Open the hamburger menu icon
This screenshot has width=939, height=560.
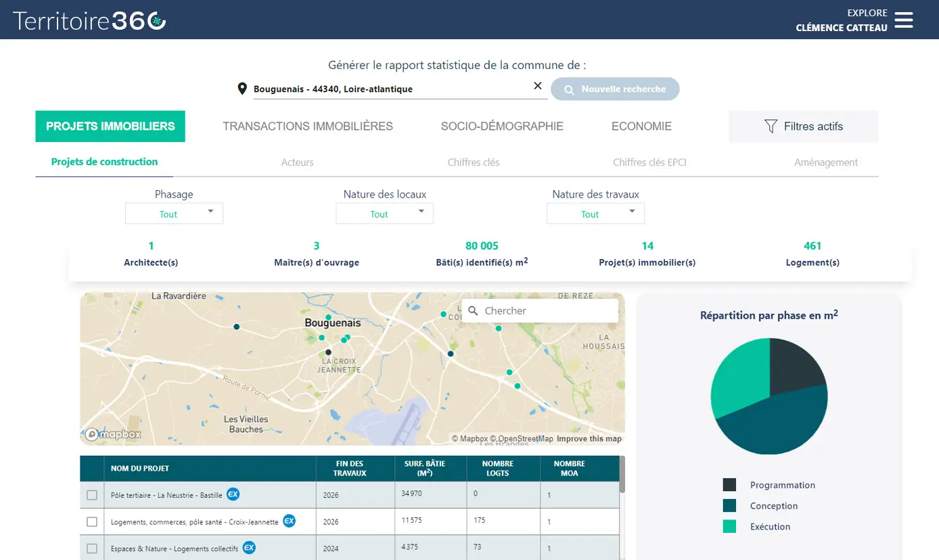tap(904, 20)
